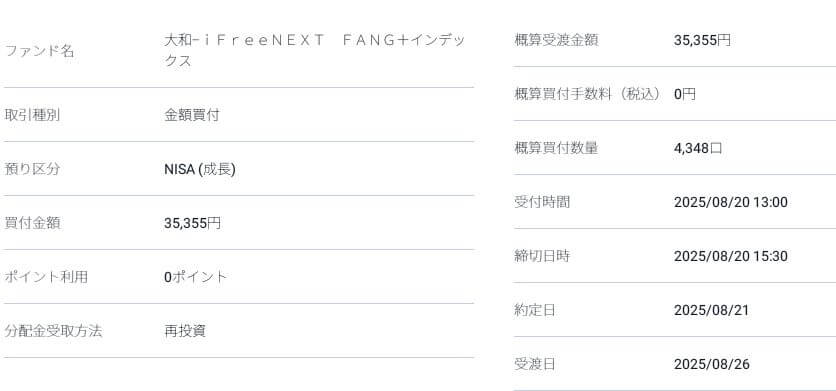Click the 4,348口 quantity value
Image resolution: width=836 pixels, height=391 pixels.
coord(698,148)
